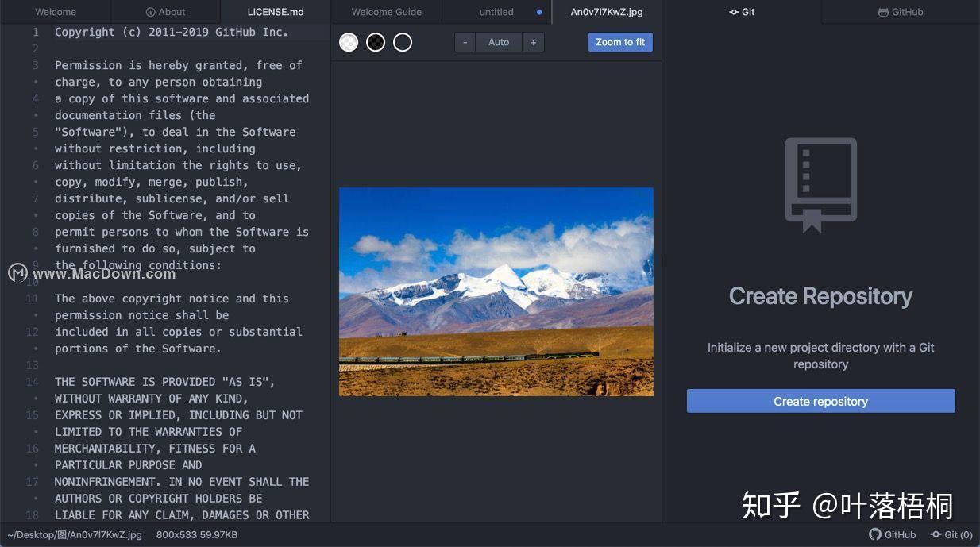
Task: Open Git (0) in status bar
Action: point(951,534)
